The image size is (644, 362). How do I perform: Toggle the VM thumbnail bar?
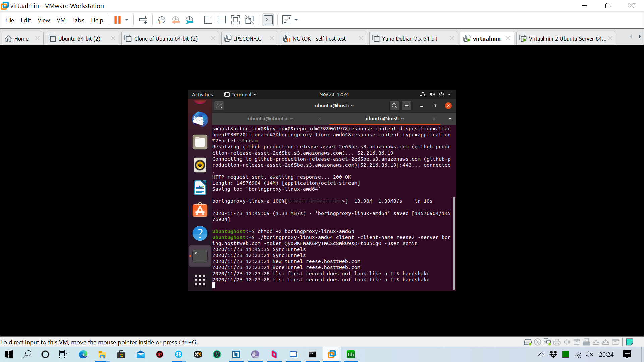pos(222,20)
